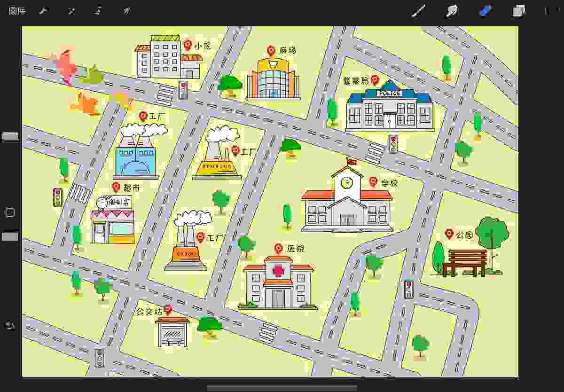This screenshot has height=392, width=564.
Task: Open the 图库 gallery
Action: (x=17, y=11)
